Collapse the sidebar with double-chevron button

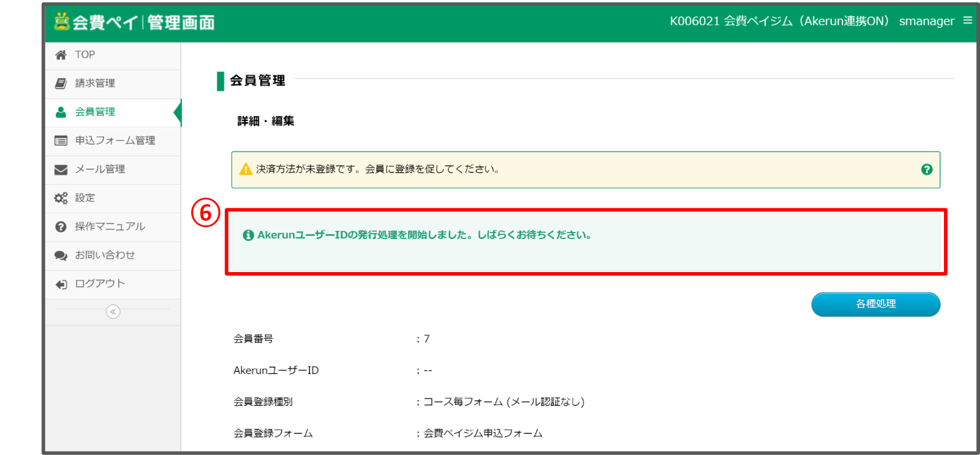coord(113,312)
